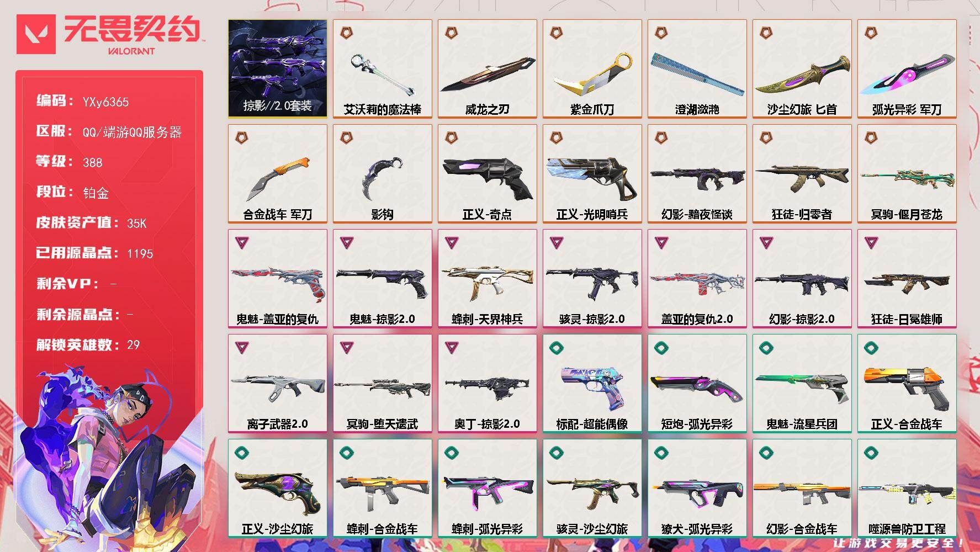Open the 鬼魅-盖亚的复仇 skin card
Image resolution: width=980 pixels, height=552 pixels.
(x=278, y=279)
